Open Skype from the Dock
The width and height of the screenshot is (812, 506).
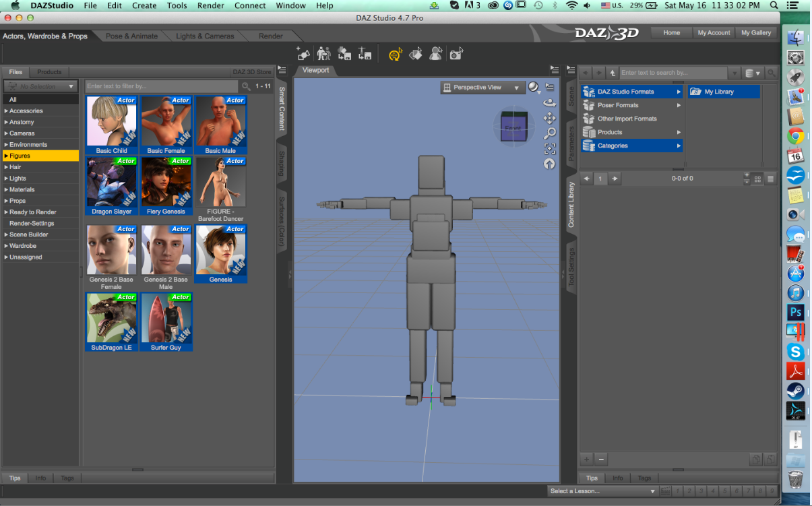click(x=796, y=351)
